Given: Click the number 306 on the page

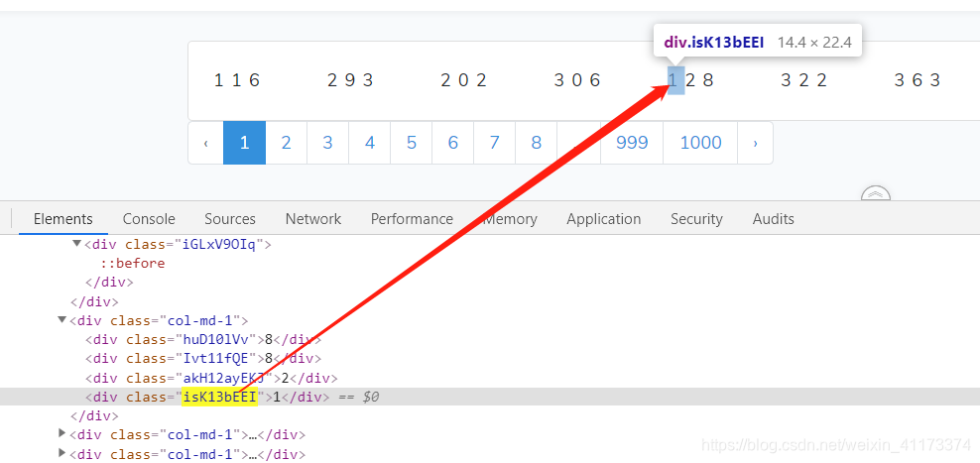Looking at the screenshot, I should pyautogui.click(x=577, y=80).
